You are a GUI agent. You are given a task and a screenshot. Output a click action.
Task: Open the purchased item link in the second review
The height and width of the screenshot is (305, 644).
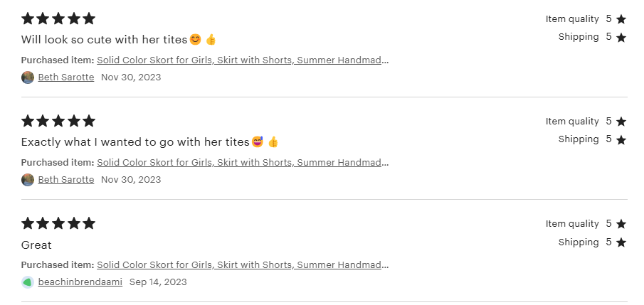[243, 163]
